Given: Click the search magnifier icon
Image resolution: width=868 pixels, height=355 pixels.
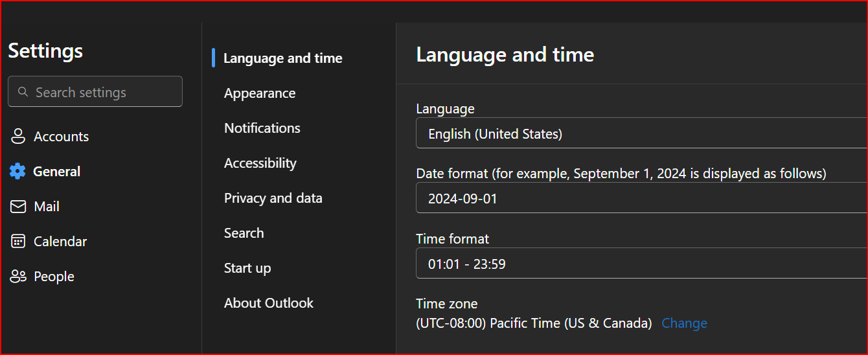Looking at the screenshot, I should point(23,92).
